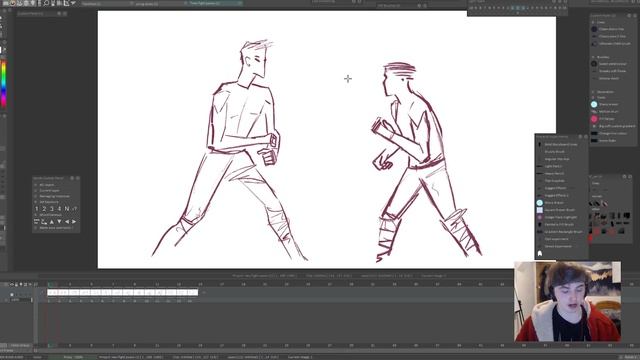The image size is (640, 360).
Task: Select the cyan Sharp eraser in brush list panel
Action: coord(540,202)
